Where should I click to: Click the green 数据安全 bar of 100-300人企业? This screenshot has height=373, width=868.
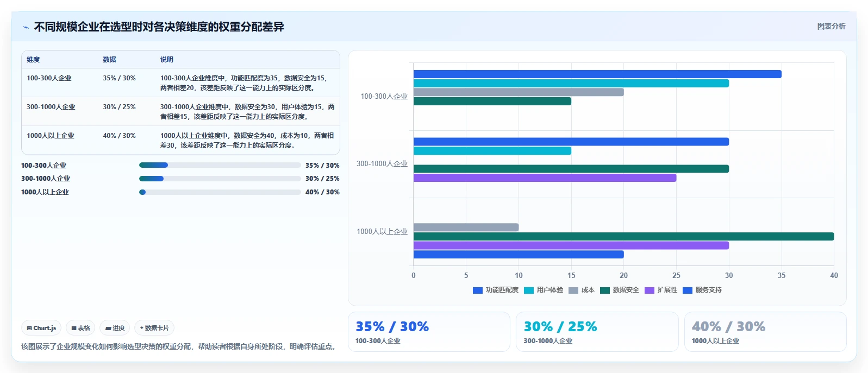click(492, 101)
